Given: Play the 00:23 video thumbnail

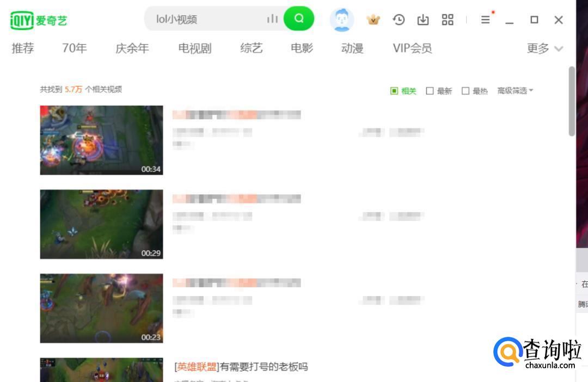Looking at the screenshot, I should [x=102, y=308].
